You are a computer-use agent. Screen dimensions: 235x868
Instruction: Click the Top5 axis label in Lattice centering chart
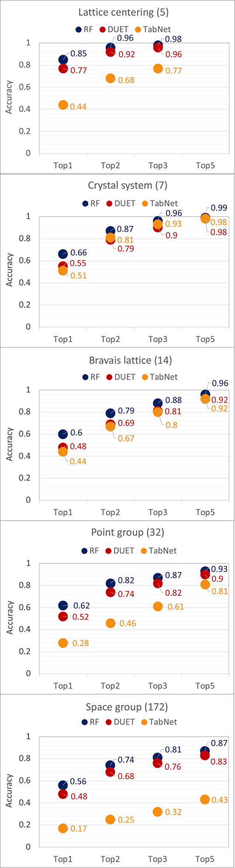pyautogui.click(x=205, y=166)
